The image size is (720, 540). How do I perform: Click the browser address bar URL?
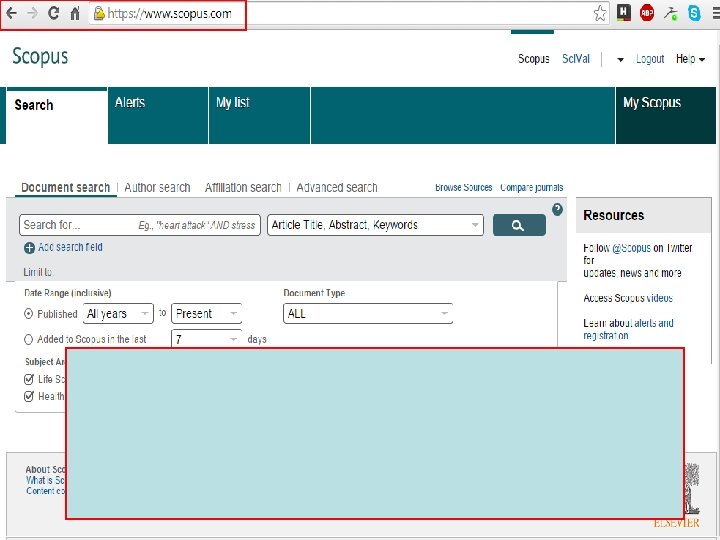(x=169, y=14)
